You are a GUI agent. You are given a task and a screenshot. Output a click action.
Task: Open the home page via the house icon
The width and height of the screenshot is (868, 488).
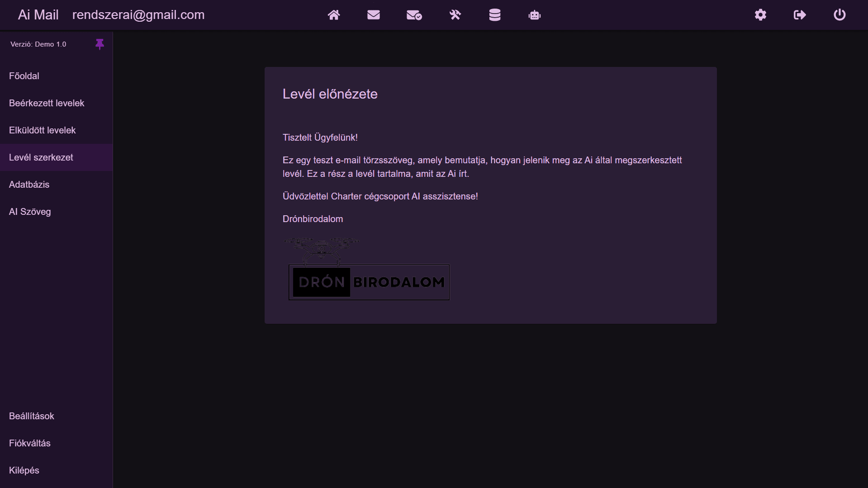[x=334, y=15]
